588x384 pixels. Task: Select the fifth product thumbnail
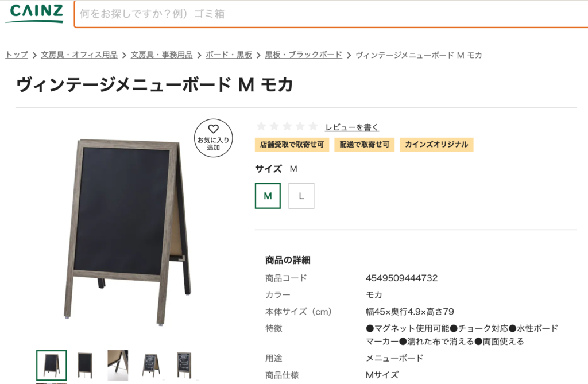pyautogui.click(x=184, y=365)
